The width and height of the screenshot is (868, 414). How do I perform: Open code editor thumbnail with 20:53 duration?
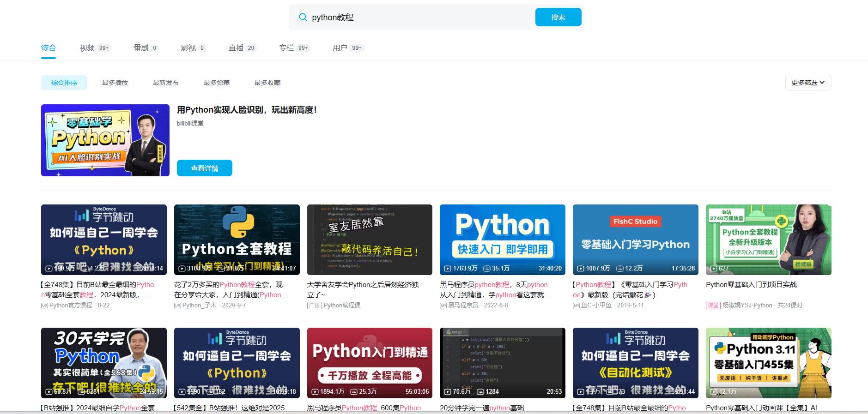pyautogui.click(x=503, y=363)
